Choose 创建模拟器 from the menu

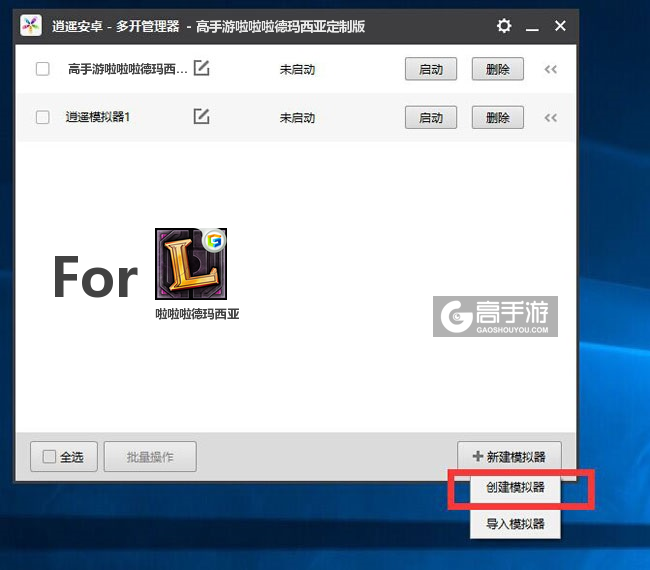coord(515,488)
